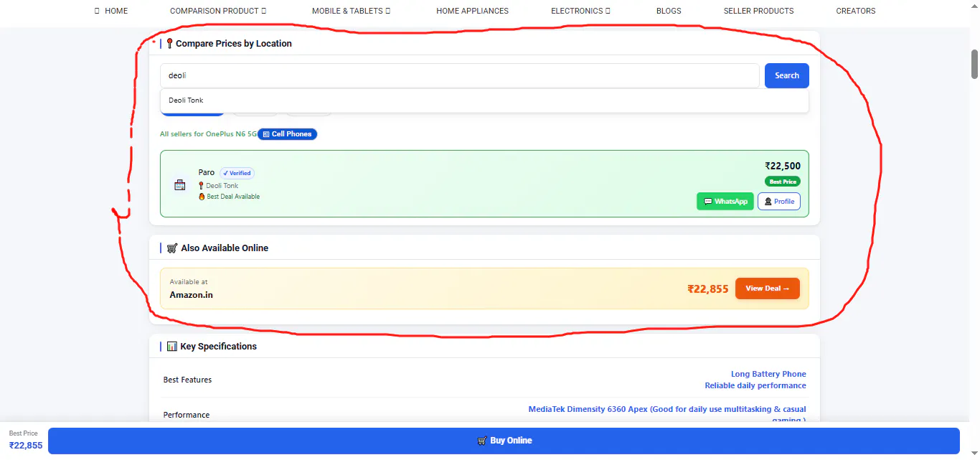Go to the Blogs page

[x=669, y=11]
